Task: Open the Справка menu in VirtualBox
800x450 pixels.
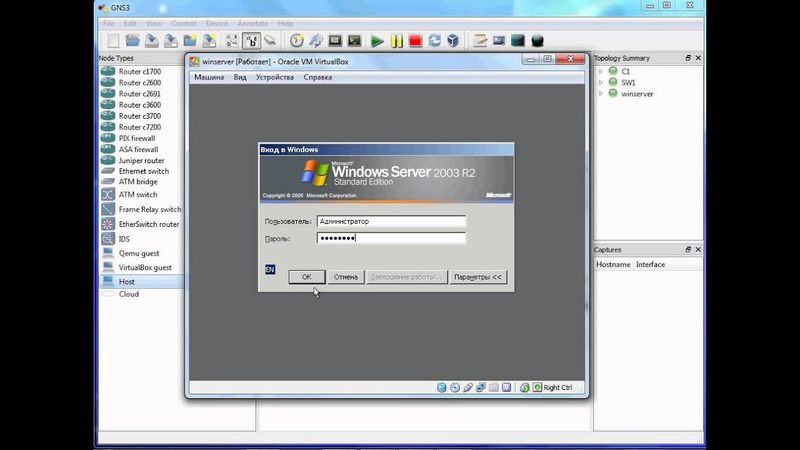Action: click(x=317, y=78)
